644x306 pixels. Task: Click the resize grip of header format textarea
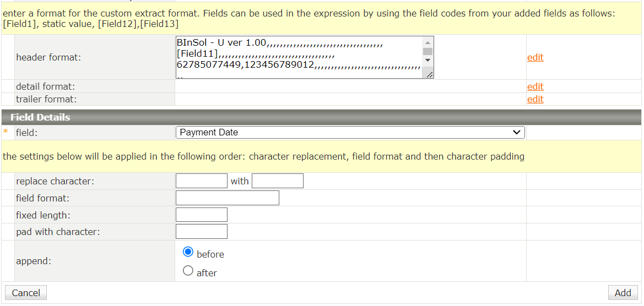coord(430,74)
